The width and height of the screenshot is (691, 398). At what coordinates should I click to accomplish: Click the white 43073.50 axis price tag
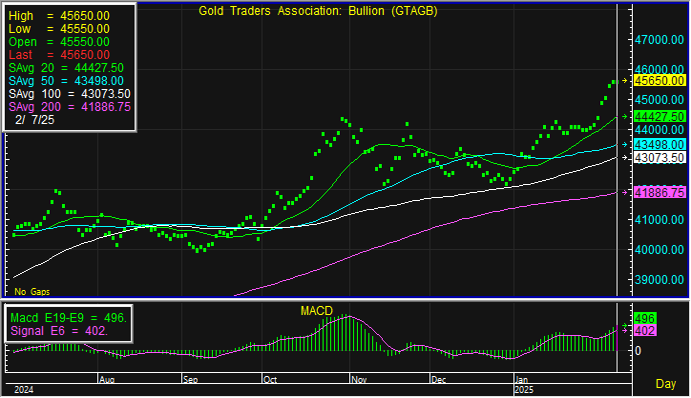pyautogui.click(x=659, y=158)
